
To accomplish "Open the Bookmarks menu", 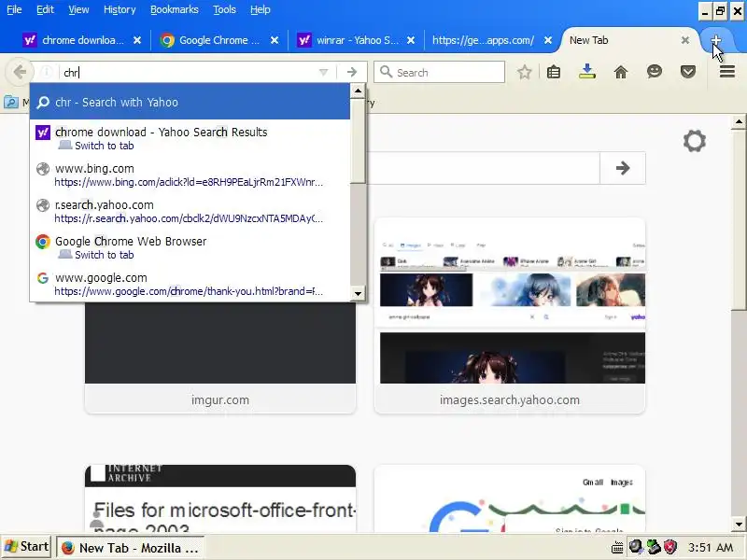I will point(175,9).
